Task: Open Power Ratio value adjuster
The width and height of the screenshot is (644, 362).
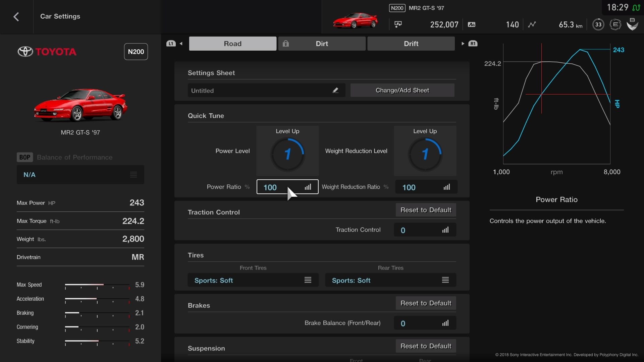Action: point(287,187)
